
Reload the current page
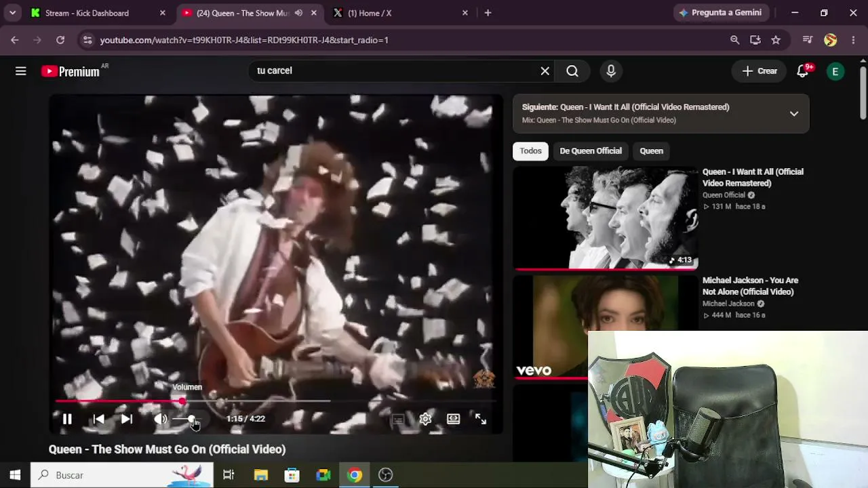[60, 40]
